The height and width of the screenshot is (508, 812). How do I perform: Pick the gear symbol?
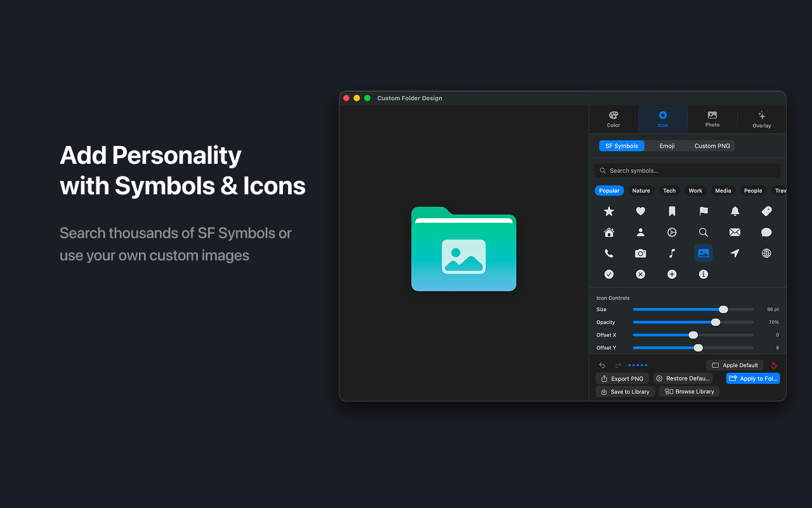[672, 232]
